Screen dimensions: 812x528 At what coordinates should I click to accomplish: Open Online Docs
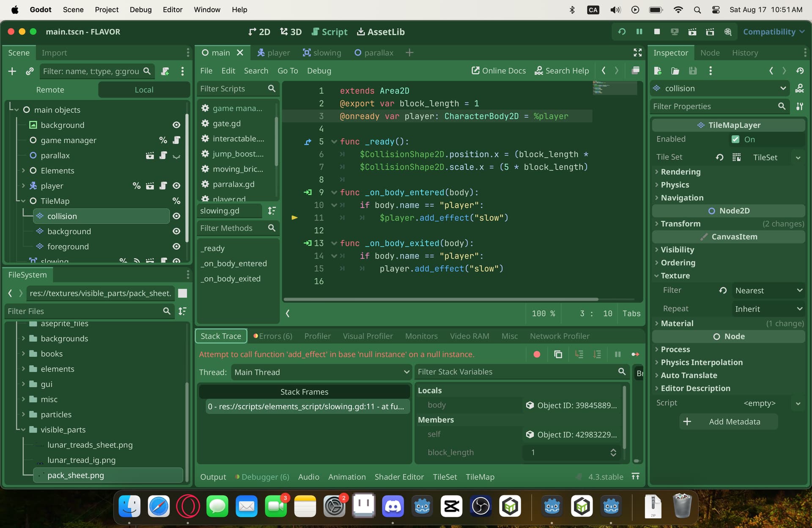tap(499, 71)
